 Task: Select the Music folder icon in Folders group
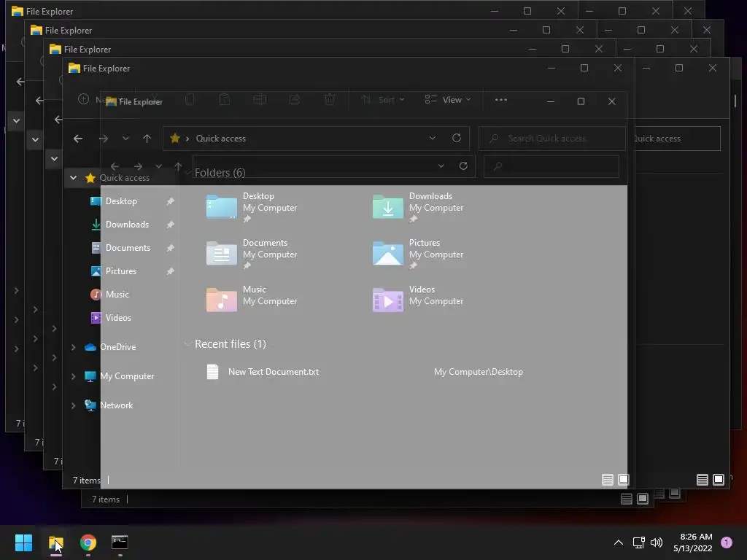(x=222, y=300)
